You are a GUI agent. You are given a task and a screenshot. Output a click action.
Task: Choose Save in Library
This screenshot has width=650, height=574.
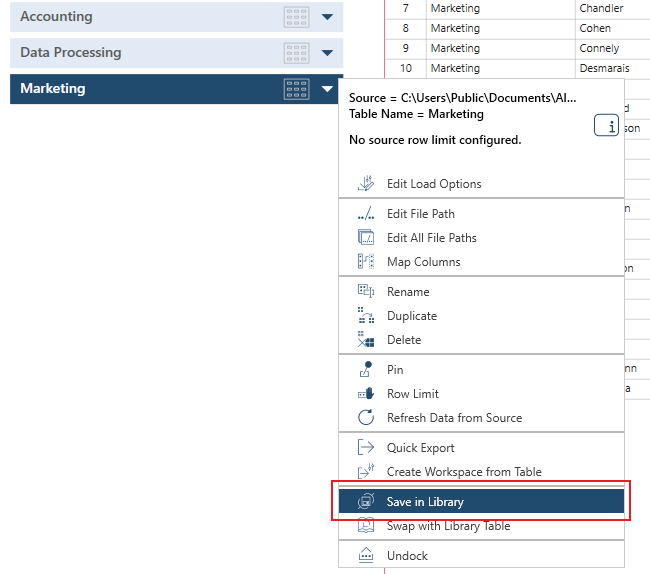[481, 501]
